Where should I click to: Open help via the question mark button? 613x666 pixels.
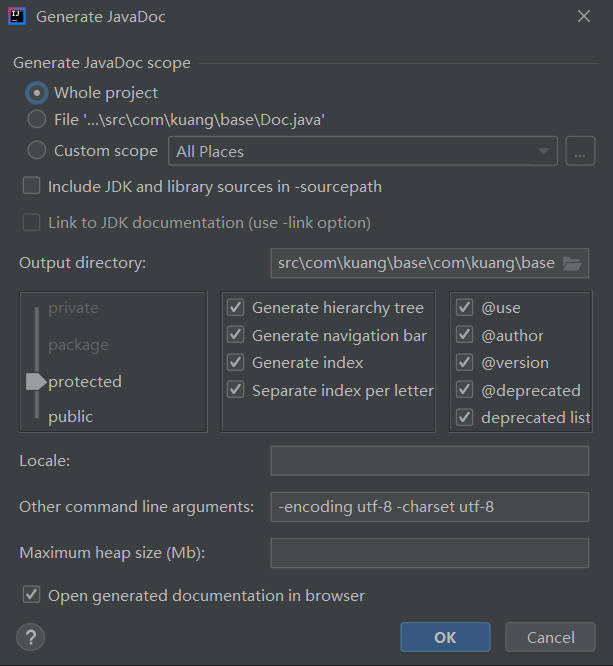31,637
